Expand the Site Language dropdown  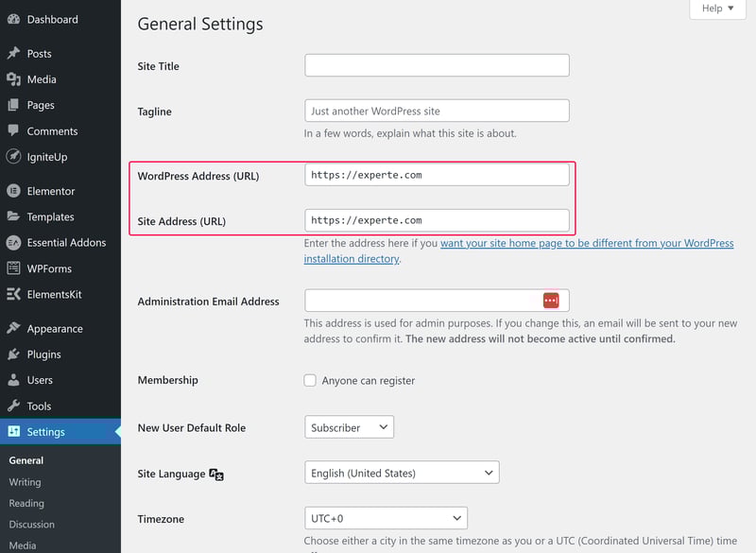(402, 473)
